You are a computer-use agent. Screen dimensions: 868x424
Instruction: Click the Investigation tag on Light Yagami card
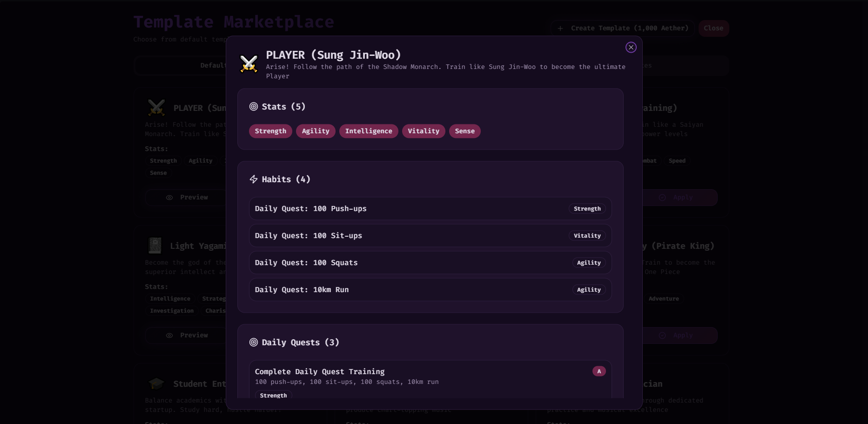click(172, 311)
